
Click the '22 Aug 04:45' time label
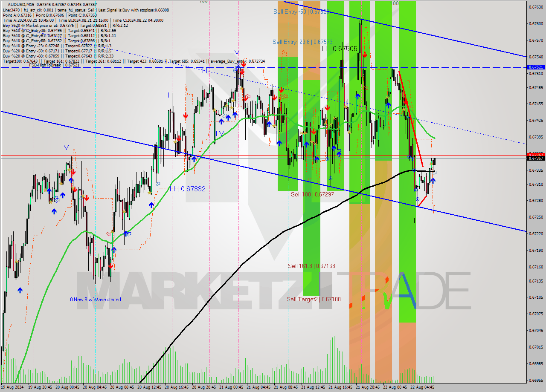423,388
